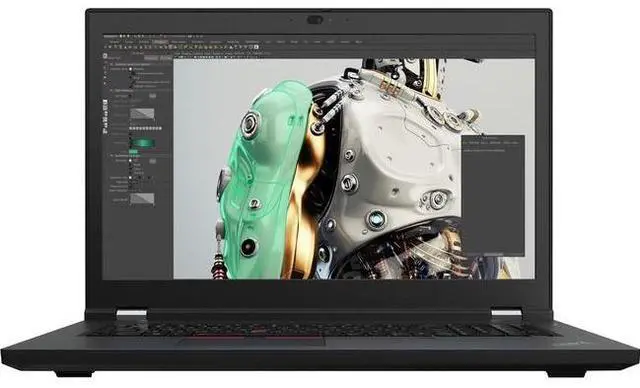Click the row of small white square presets
This screenshot has width=640, height=388.
(x=145, y=128)
